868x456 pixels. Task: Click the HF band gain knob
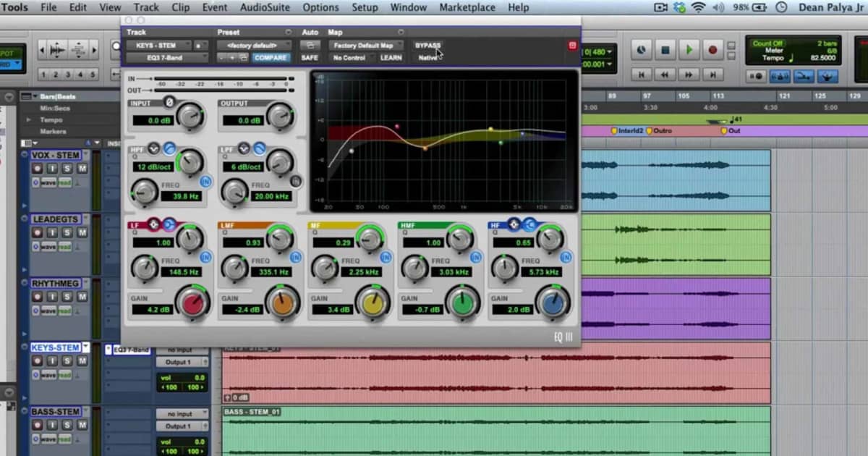pos(553,303)
